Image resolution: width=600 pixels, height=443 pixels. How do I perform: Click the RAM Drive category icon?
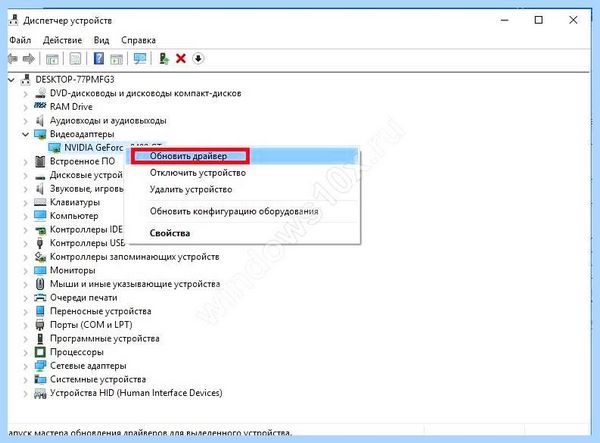pyautogui.click(x=40, y=106)
